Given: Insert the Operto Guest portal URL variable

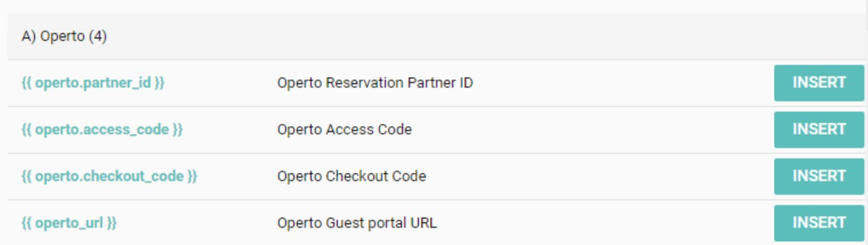Looking at the screenshot, I should coord(819,223).
